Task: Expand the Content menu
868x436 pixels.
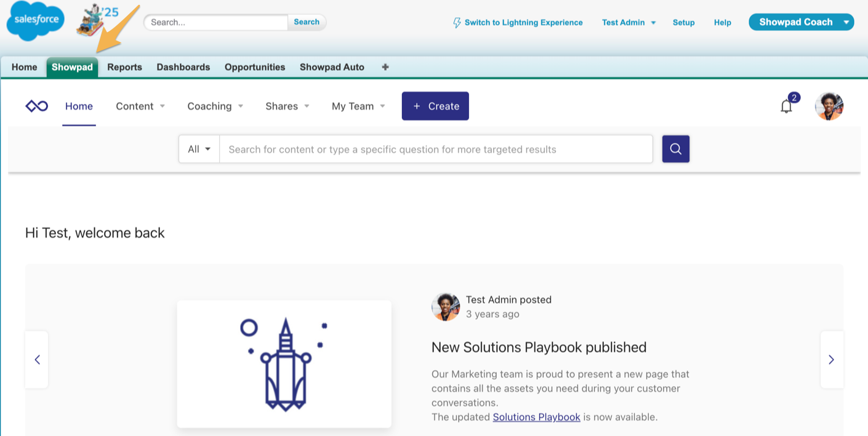Action: pos(140,106)
